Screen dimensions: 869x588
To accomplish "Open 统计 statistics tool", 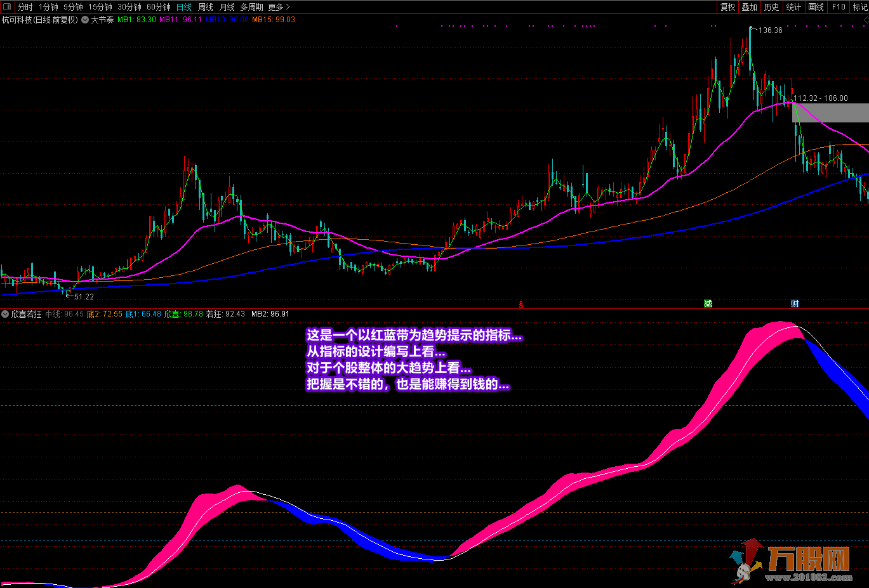I will tap(793, 7).
